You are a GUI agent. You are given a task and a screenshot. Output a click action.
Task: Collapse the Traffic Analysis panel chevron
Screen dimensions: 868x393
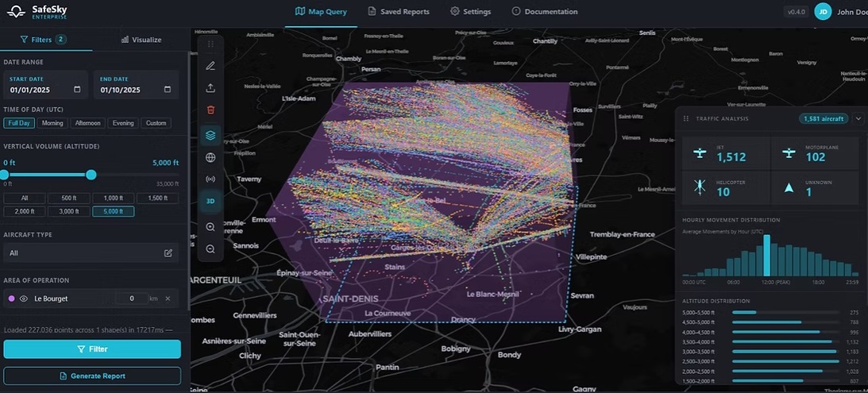pyautogui.click(x=858, y=119)
